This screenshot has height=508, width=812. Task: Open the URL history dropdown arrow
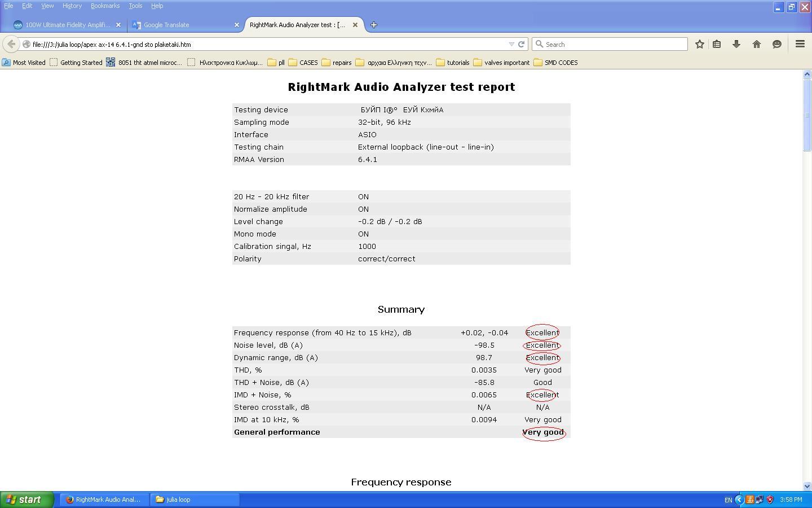[511, 44]
